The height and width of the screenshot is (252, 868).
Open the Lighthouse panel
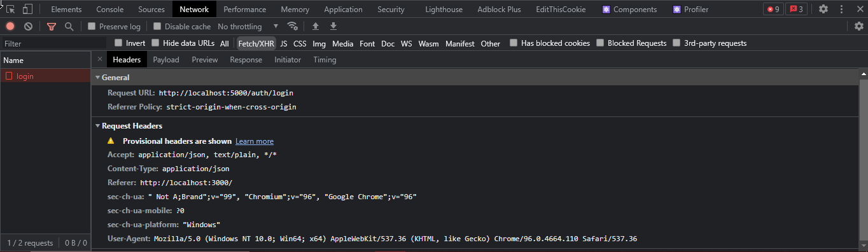(445, 9)
